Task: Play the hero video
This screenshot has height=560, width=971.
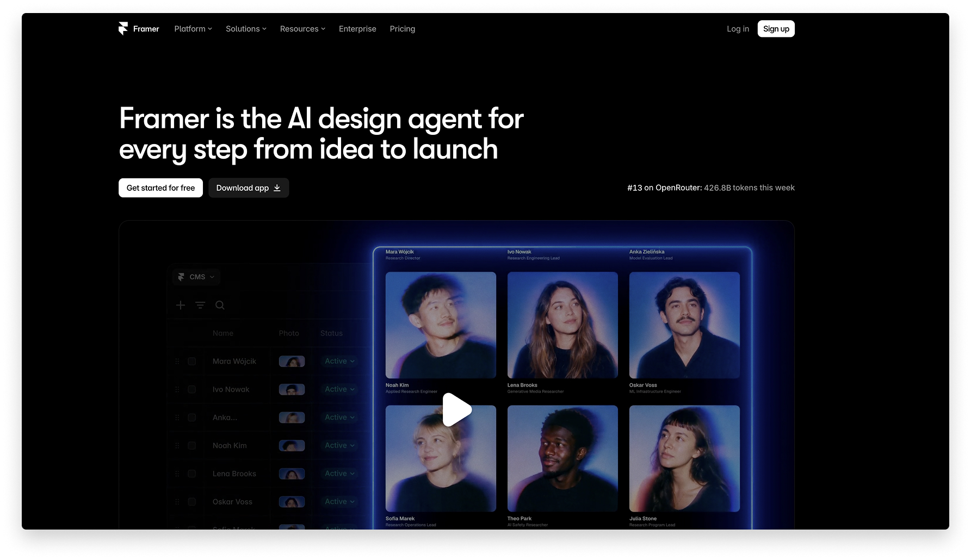Action: 456,409
